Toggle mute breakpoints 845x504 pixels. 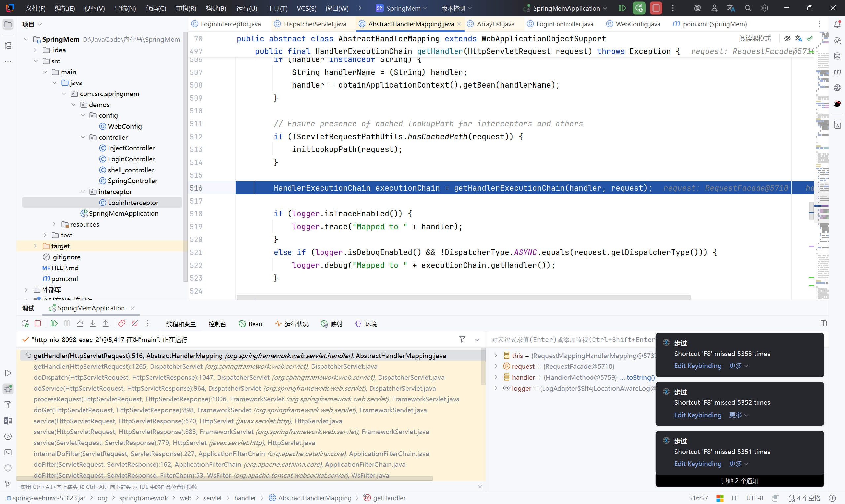(x=135, y=324)
